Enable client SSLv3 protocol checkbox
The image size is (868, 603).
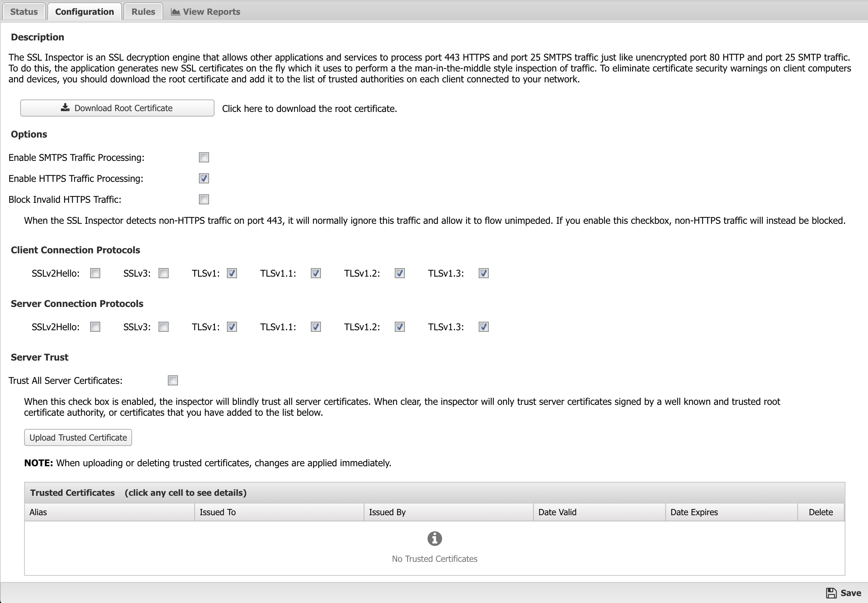point(164,273)
